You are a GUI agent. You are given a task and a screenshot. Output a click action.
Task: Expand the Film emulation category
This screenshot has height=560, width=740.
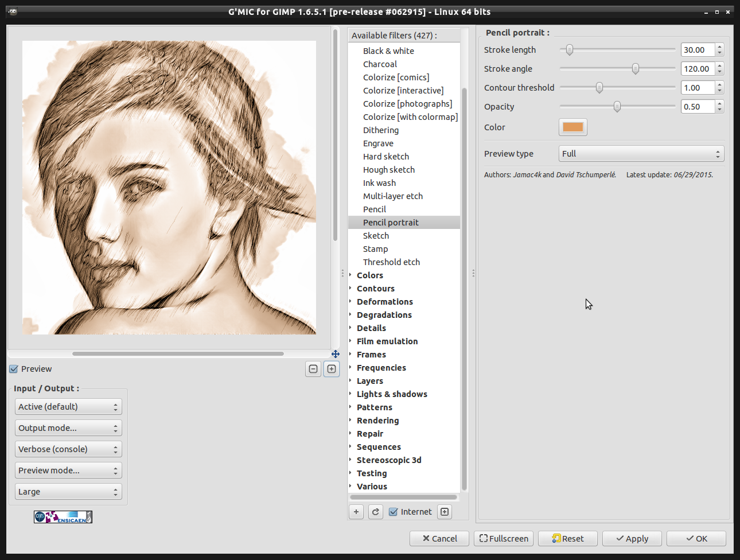coord(350,341)
